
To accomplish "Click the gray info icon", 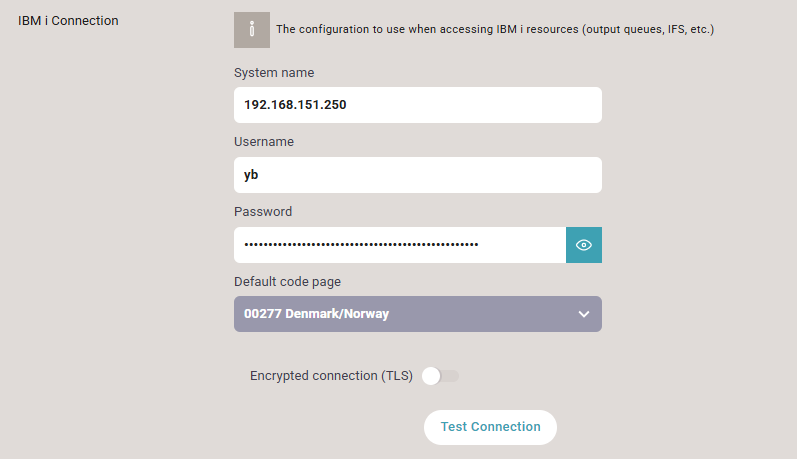I will 252,30.
